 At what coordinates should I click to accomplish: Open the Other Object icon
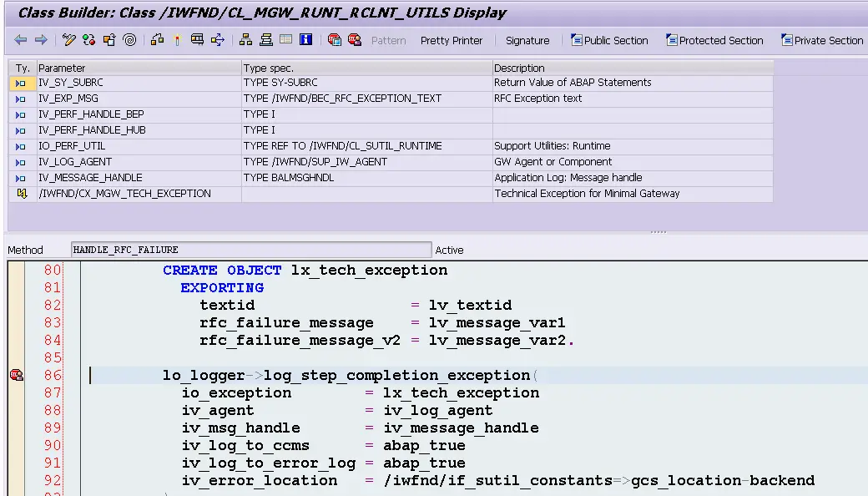109,40
